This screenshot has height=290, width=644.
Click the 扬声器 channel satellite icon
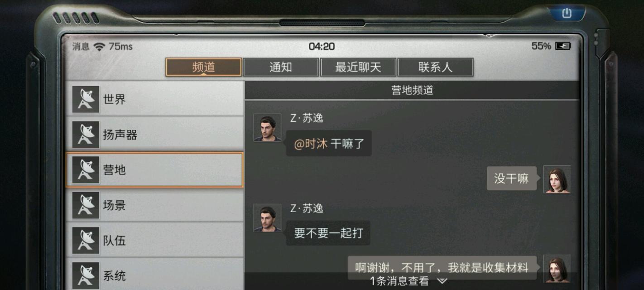point(86,135)
